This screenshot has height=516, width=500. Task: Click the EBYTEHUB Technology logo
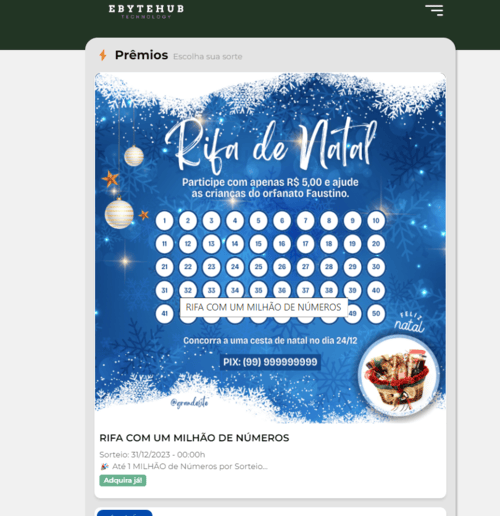tap(146, 11)
